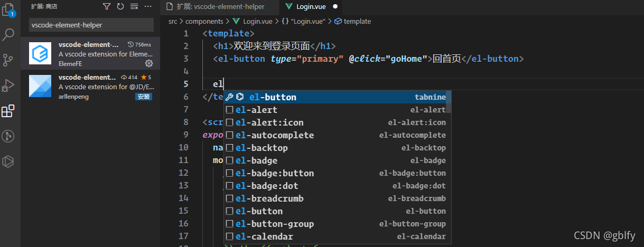The width and height of the screenshot is (644, 247).
Task: Select the el-badge:dot suggestion
Action: point(338,186)
